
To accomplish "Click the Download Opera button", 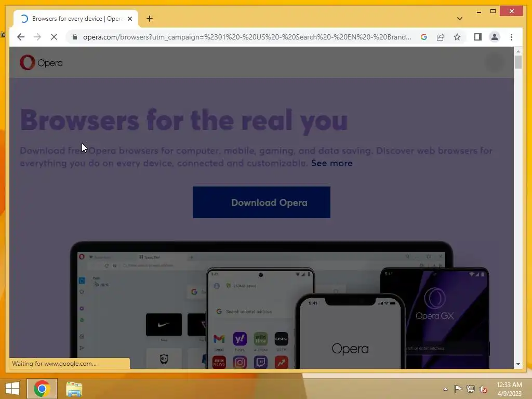I will 261,202.
